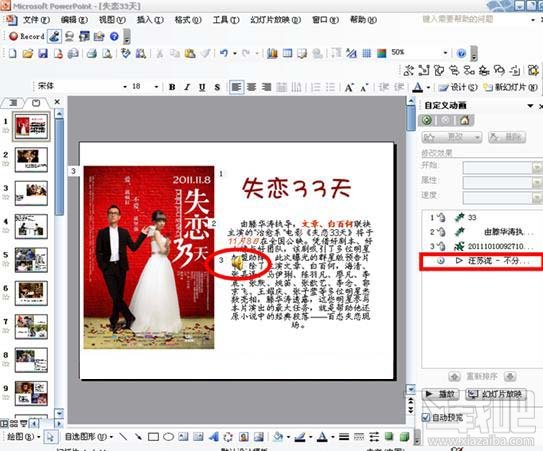Open the 插入 Insert menu
Screen dimensions: 543x451
150,20
